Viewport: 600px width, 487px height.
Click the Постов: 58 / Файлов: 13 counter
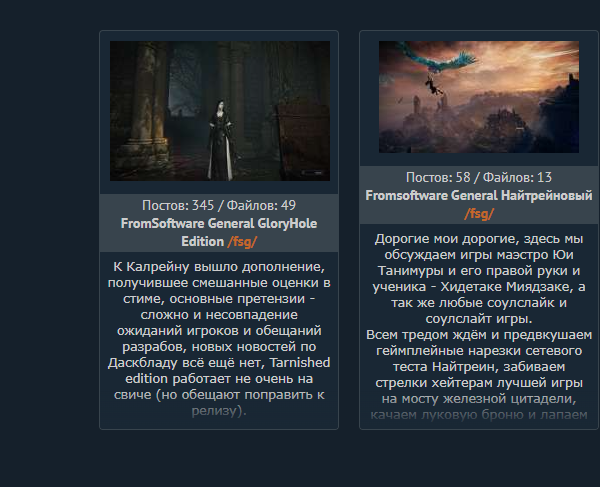(479, 178)
